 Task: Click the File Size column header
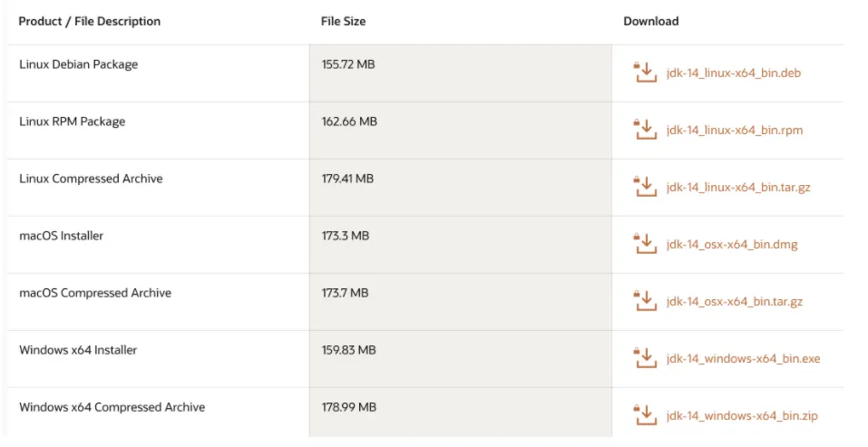pos(343,21)
